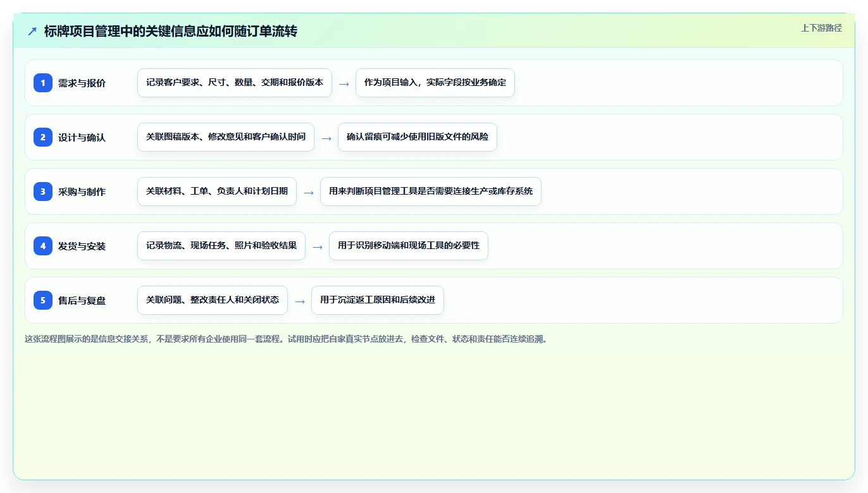Click the title 标牌项目管理中的关键信息应如何随订单流转
The height and width of the screenshot is (493, 868).
[171, 32]
